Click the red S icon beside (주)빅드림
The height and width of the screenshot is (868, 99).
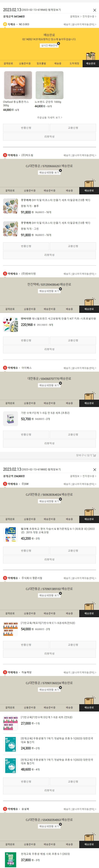tap(5, 155)
